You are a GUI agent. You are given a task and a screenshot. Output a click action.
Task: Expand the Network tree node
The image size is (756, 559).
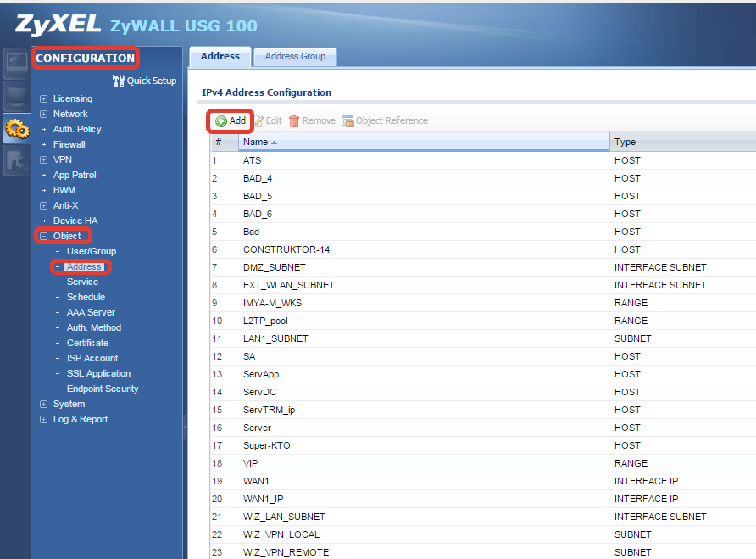click(x=43, y=115)
